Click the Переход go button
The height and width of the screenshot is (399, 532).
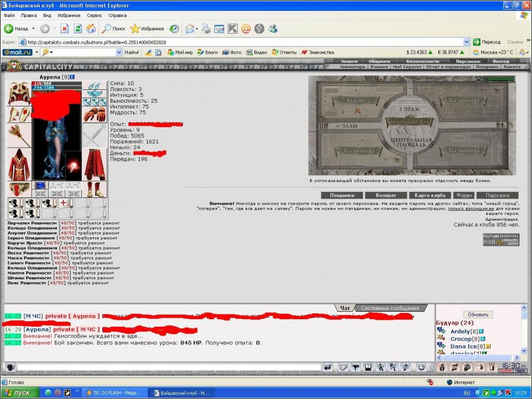click(x=487, y=42)
